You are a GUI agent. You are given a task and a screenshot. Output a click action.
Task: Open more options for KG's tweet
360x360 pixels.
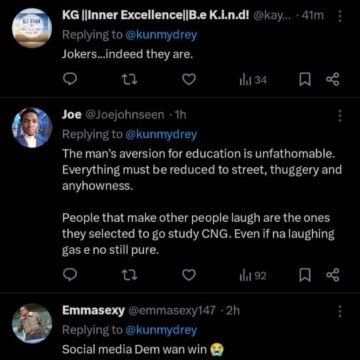point(340,16)
